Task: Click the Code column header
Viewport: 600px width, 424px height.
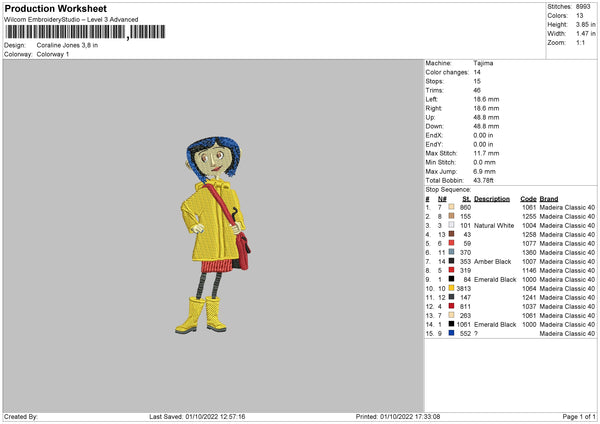Action: click(529, 198)
